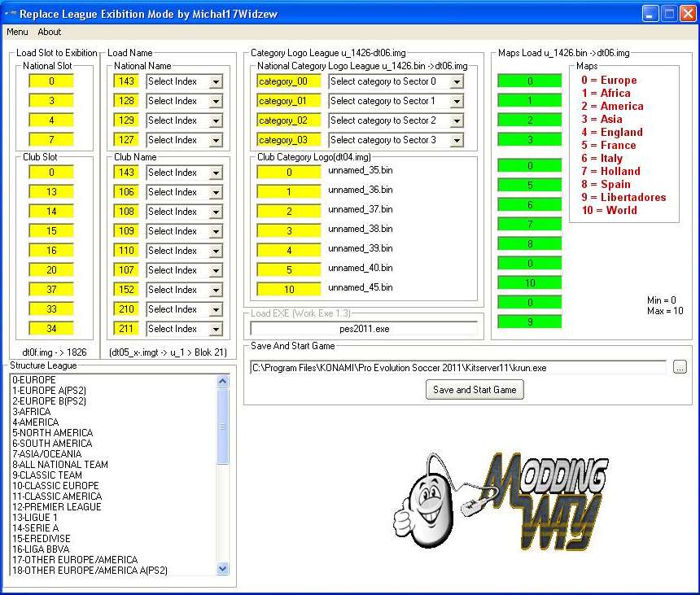The width and height of the screenshot is (700, 595).
Task: Open the About menu
Action: pyautogui.click(x=49, y=32)
